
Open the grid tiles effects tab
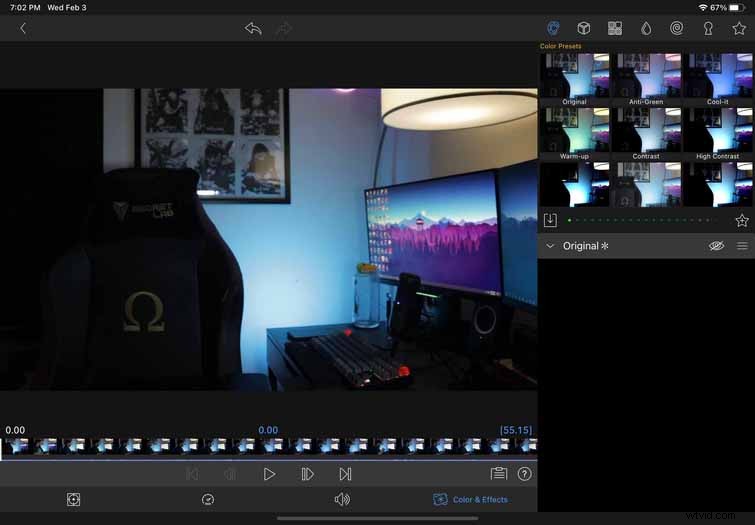(x=615, y=28)
